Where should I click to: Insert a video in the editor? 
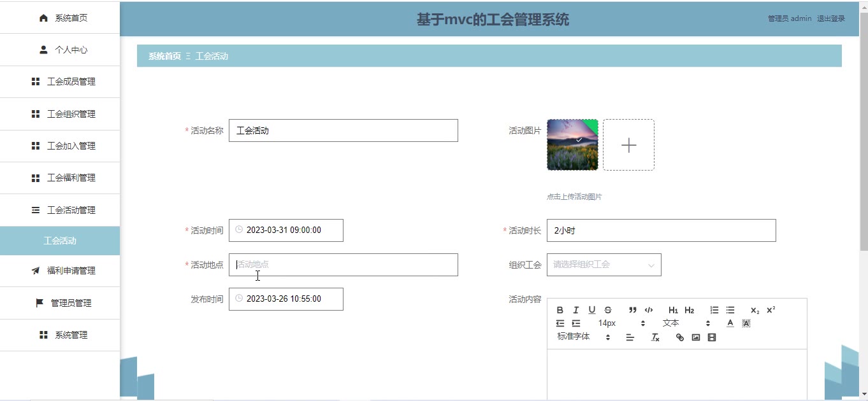click(712, 337)
